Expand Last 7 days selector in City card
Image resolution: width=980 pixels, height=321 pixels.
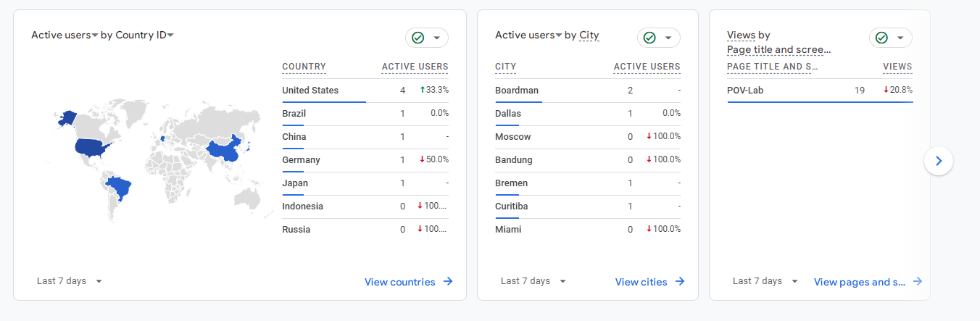[x=533, y=281]
